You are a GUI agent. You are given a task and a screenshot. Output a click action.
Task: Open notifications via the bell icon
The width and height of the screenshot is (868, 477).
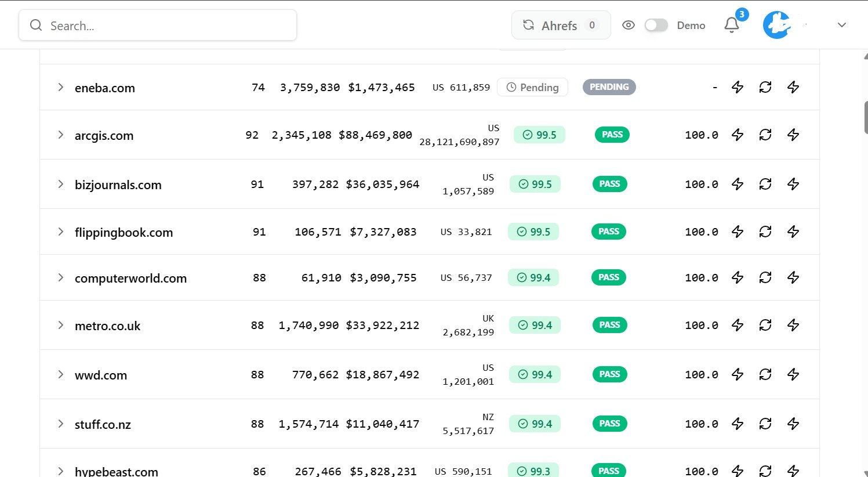click(731, 25)
